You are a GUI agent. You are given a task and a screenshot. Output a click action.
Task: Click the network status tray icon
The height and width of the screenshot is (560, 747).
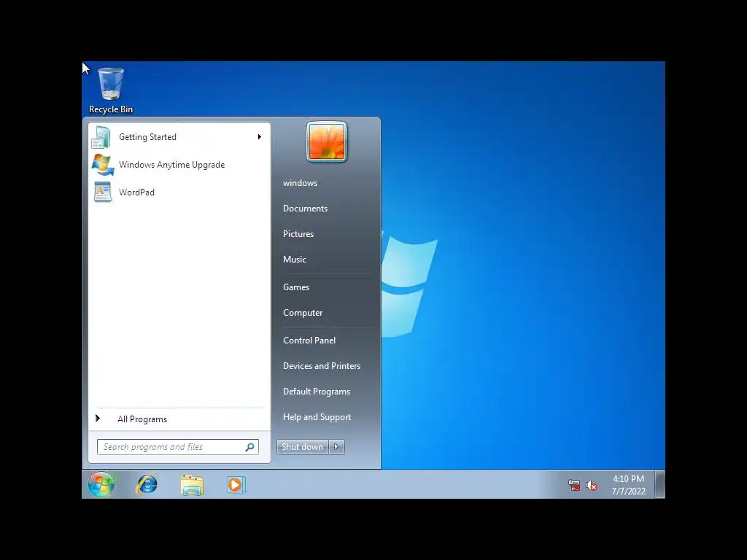[574, 485]
